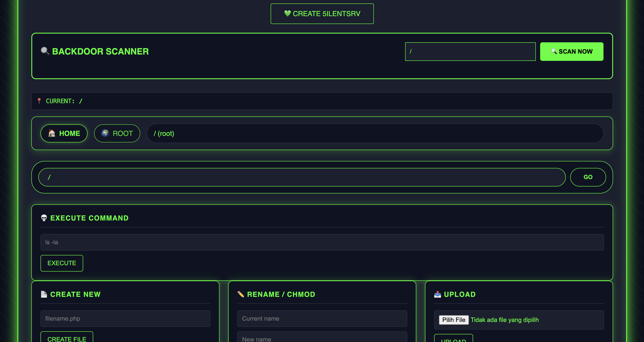Image resolution: width=644 pixels, height=342 pixels.
Task: Click the globe icon on Root
Action: [105, 133]
